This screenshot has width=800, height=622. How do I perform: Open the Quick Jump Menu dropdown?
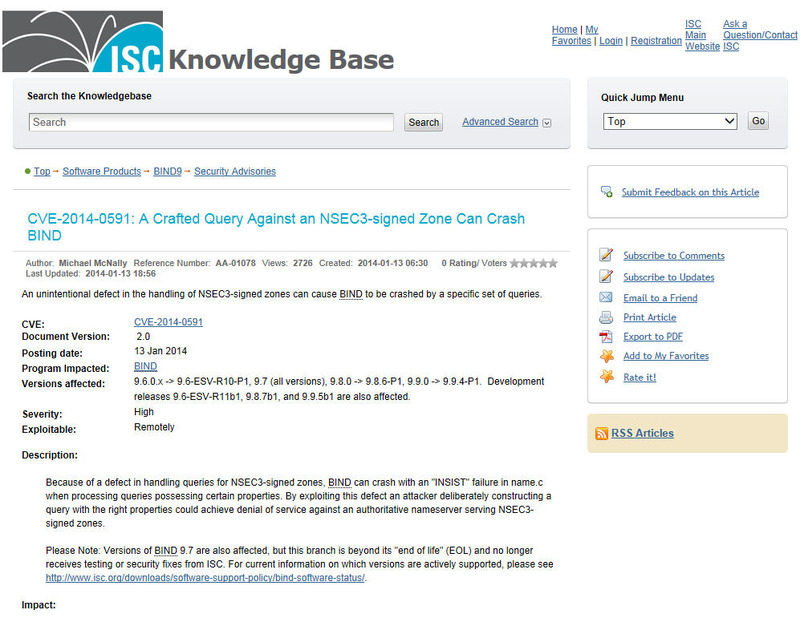670,121
